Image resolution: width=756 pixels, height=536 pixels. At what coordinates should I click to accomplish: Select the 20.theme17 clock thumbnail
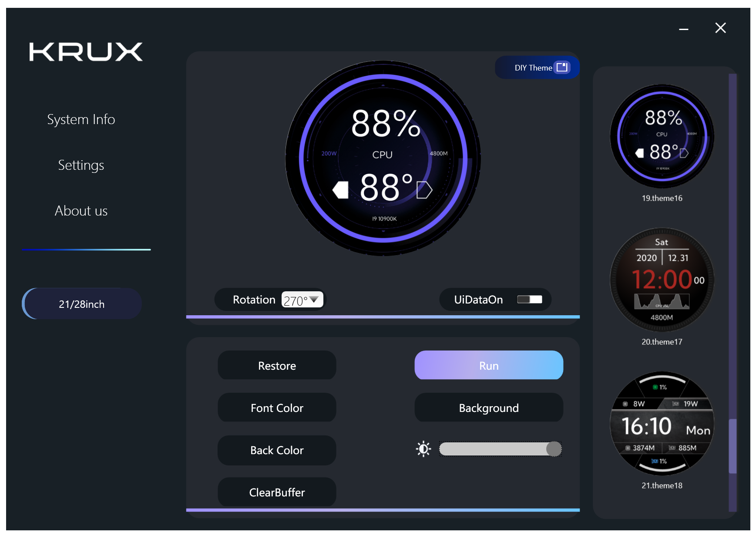coord(662,280)
